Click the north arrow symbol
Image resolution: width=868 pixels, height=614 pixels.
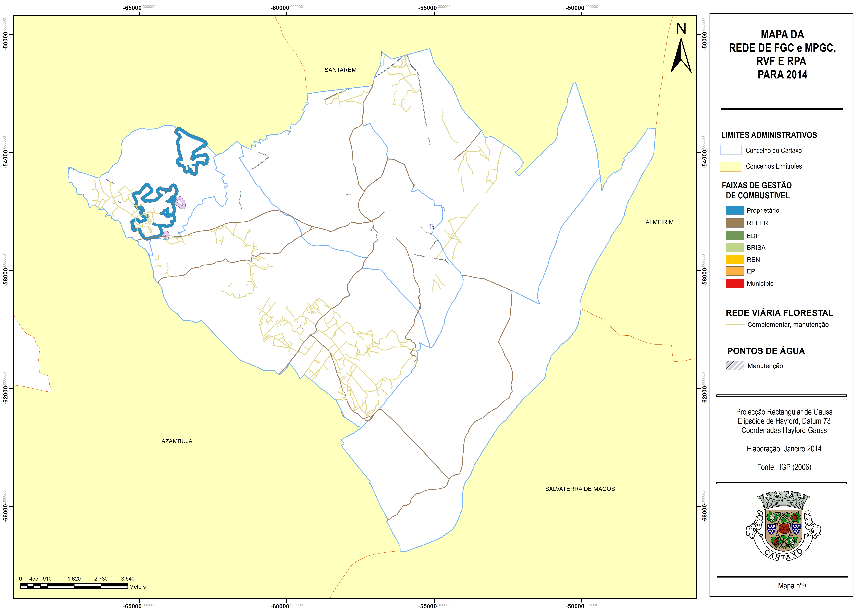click(x=681, y=48)
